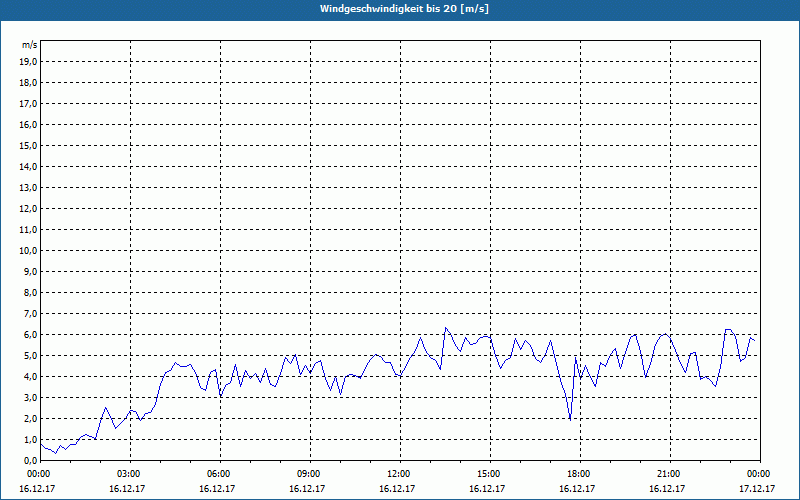Click the wind curve's lowest dip before 18:00

(x=570, y=419)
